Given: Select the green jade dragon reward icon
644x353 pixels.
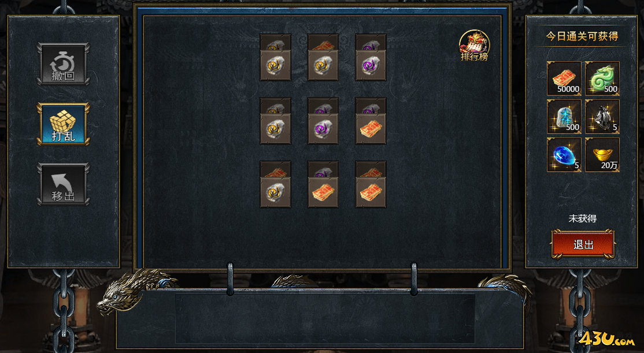Looking at the screenshot, I should [602, 79].
